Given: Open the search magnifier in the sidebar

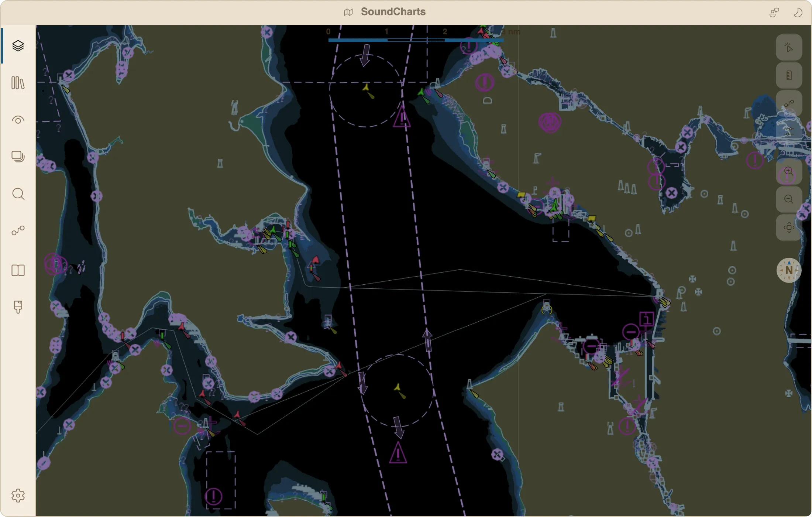Looking at the screenshot, I should click(18, 194).
